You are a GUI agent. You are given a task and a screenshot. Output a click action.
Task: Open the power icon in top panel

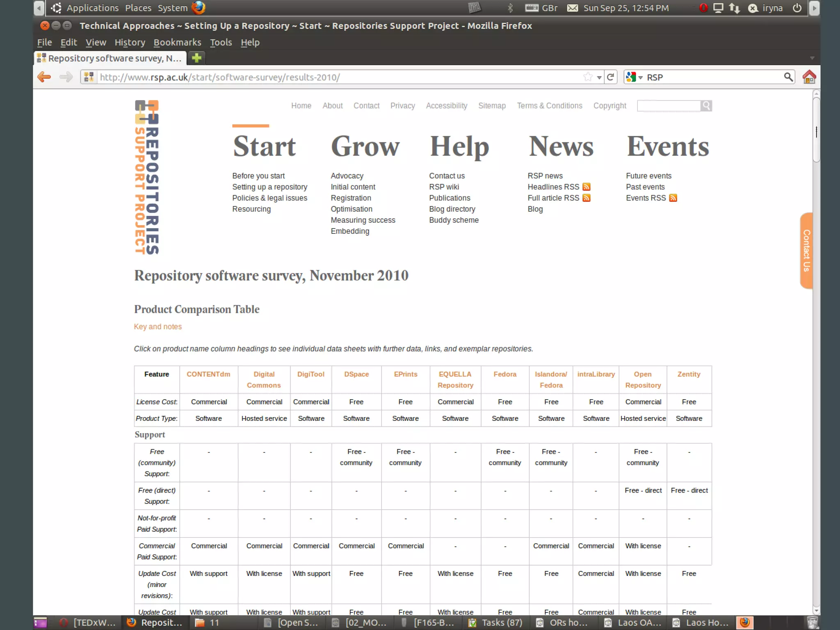(797, 8)
